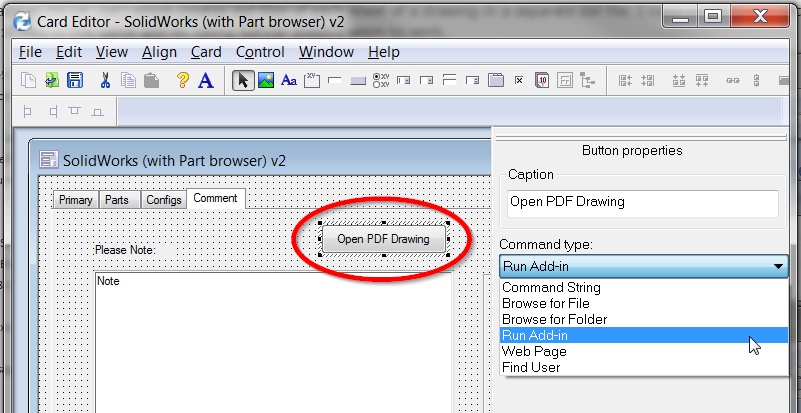Open the Align menu
801x413 pixels.
(159, 52)
